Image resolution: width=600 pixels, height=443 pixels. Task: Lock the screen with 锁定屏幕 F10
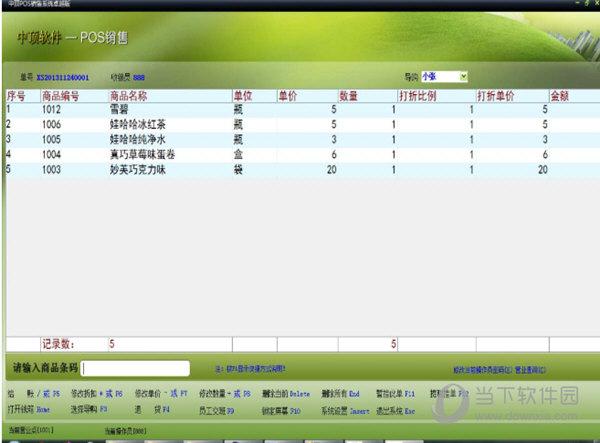pos(280,409)
